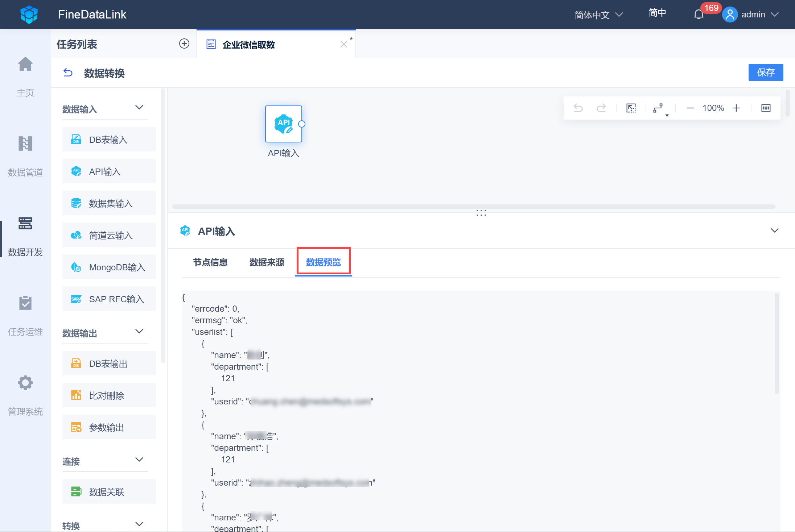Switch to the 数据来源 tab

coord(267,262)
